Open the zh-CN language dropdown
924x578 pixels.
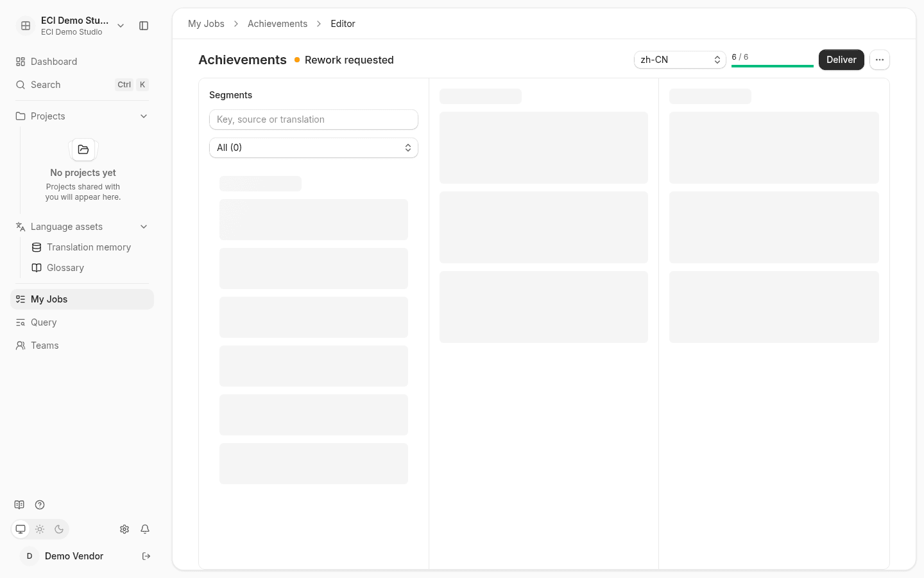pos(680,60)
